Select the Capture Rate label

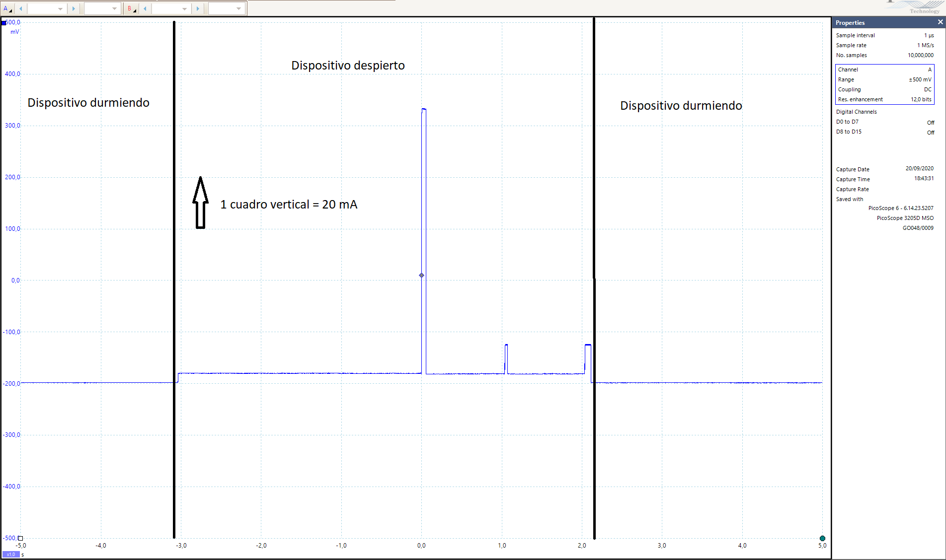852,189
